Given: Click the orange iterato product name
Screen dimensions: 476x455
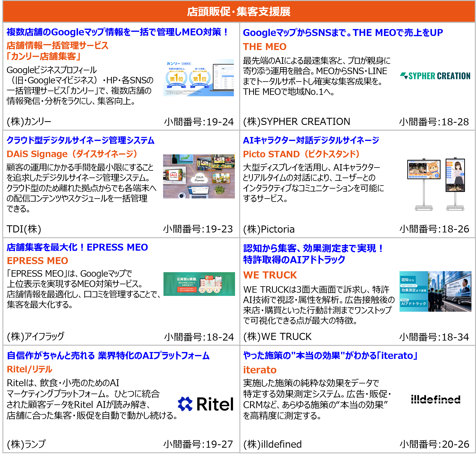Looking at the screenshot, I should pyautogui.click(x=260, y=370).
